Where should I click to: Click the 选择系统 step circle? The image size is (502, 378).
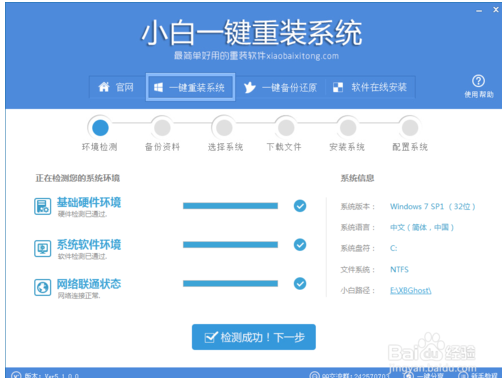[x=224, y=128]
